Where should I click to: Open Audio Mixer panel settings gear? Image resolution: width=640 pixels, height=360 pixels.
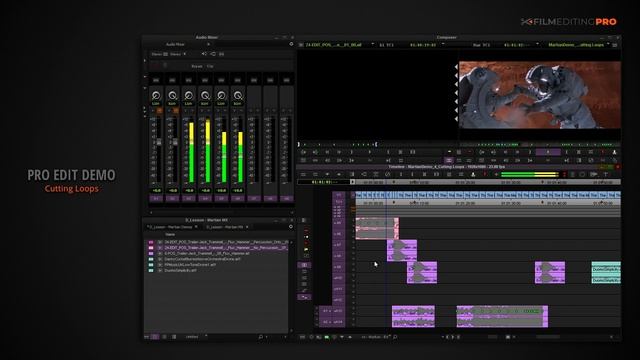(291, 44)
